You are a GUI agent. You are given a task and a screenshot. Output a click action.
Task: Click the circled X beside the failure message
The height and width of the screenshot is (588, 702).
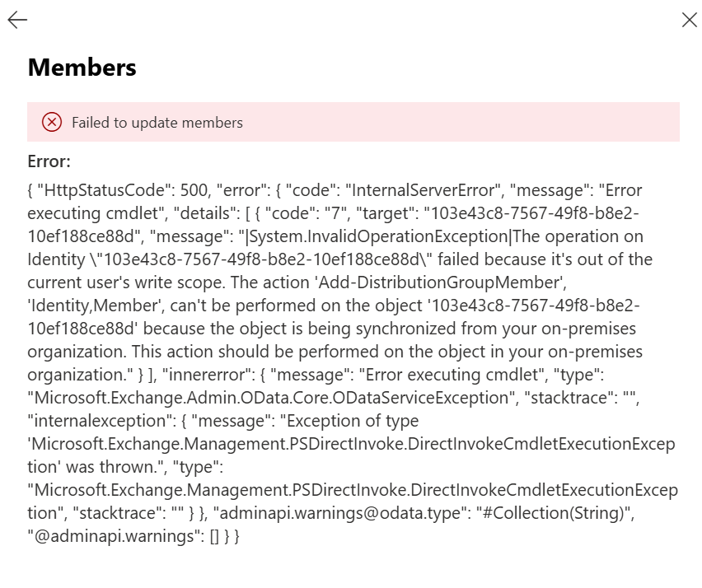click(52, 122)
